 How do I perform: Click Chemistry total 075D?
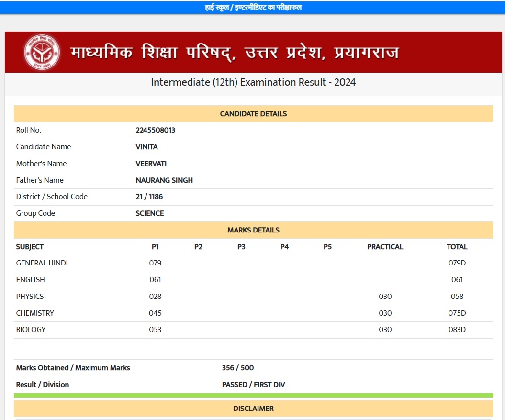[x=457, y=313]
